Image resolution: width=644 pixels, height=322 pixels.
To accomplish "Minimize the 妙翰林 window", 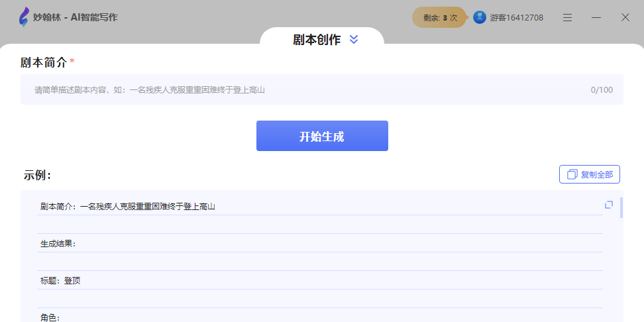I will point(596,18).
